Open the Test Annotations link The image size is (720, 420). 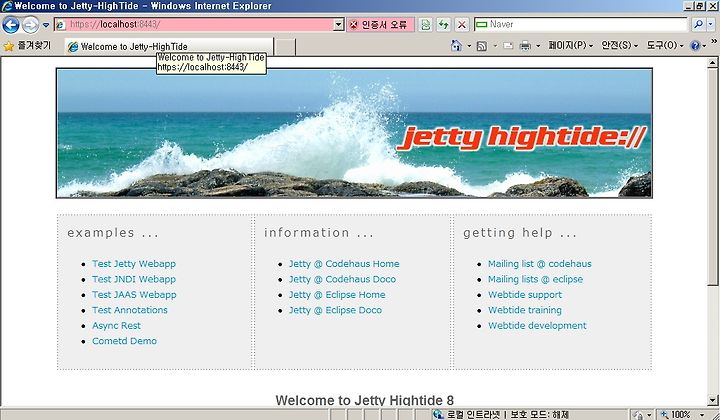pos(129,310)
